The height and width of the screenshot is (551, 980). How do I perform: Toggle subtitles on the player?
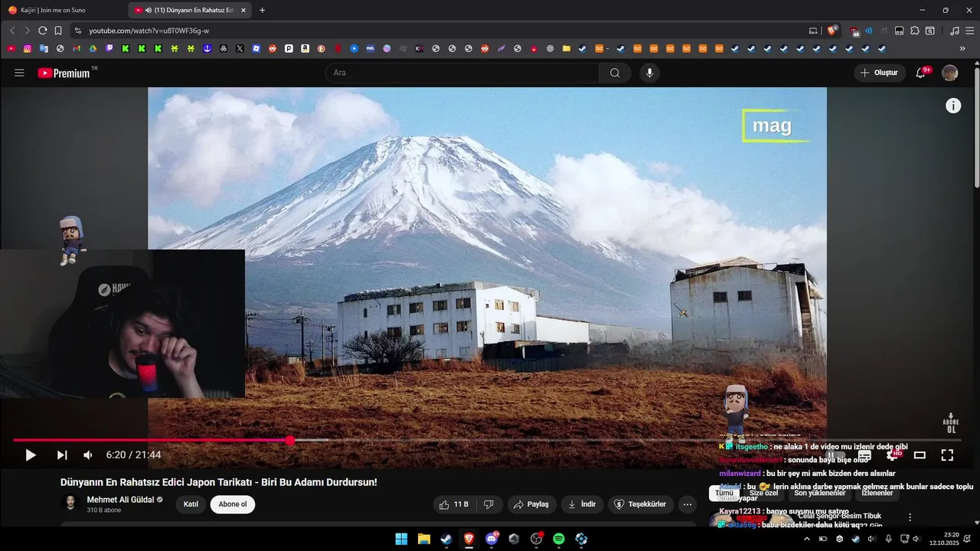(864, 455)
